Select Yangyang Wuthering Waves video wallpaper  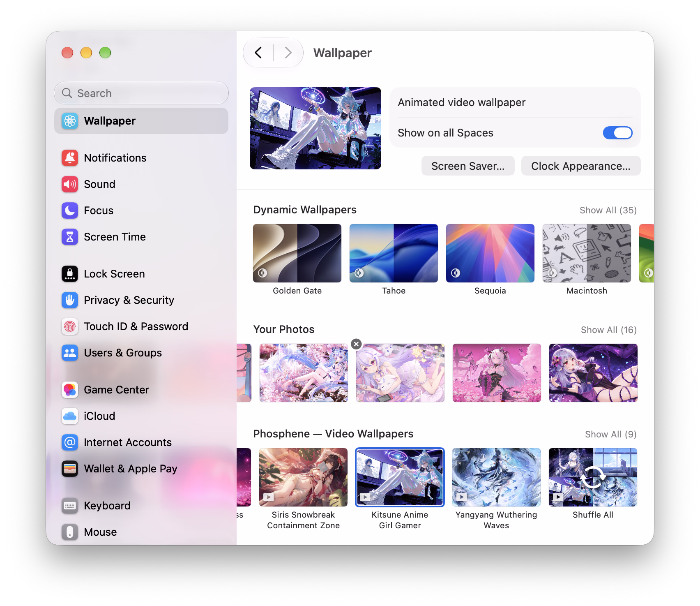click(x=496, y=477)
